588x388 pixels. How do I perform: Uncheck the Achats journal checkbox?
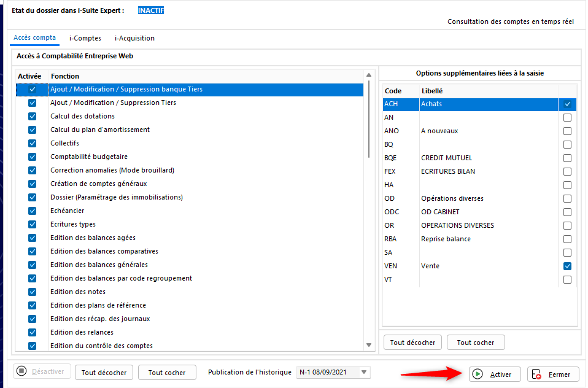coord(567,104)
